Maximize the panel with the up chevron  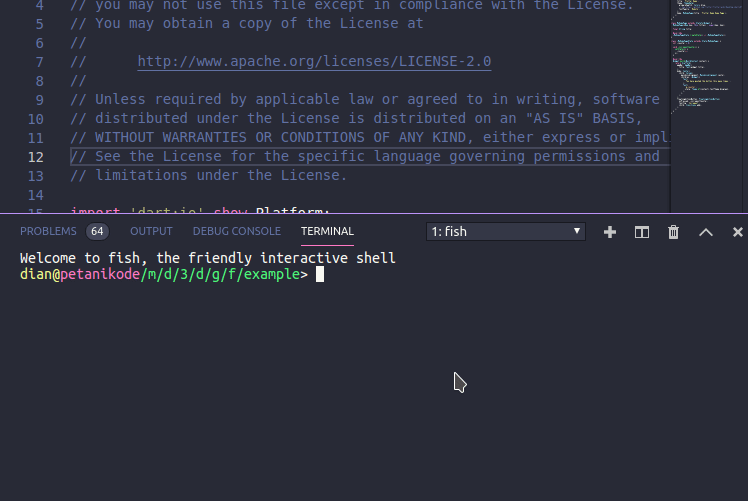coord(705,232)
